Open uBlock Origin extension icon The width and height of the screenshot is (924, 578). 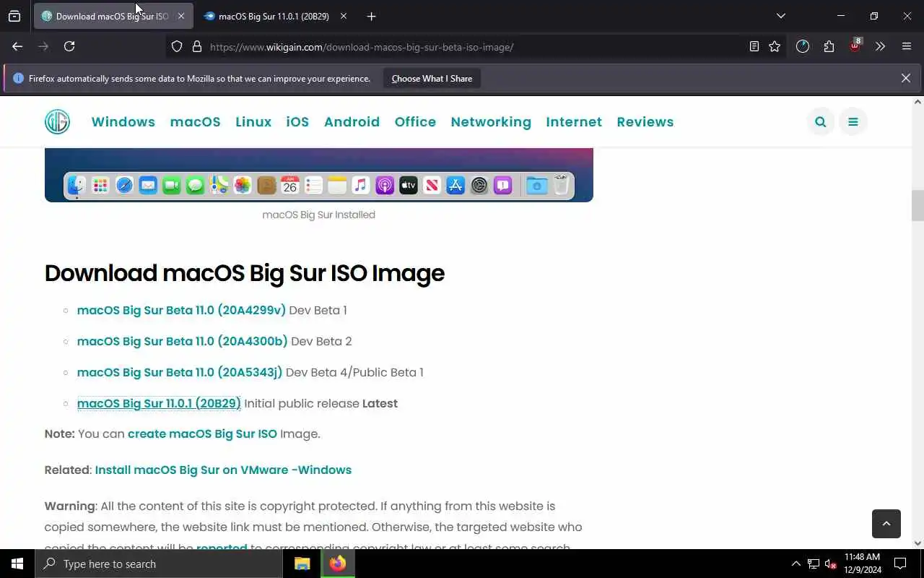[855, 46]
